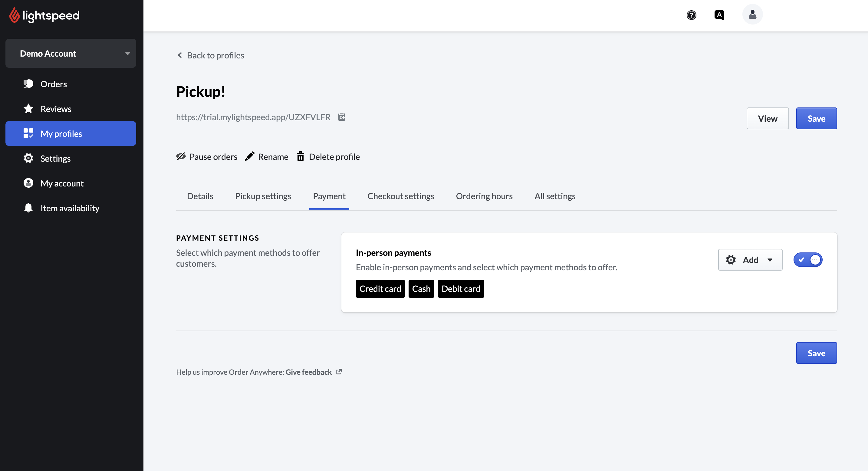The image size is (868, 471).
Task: Toggle off in-person payments switch
Action: (x=808, y=260)
